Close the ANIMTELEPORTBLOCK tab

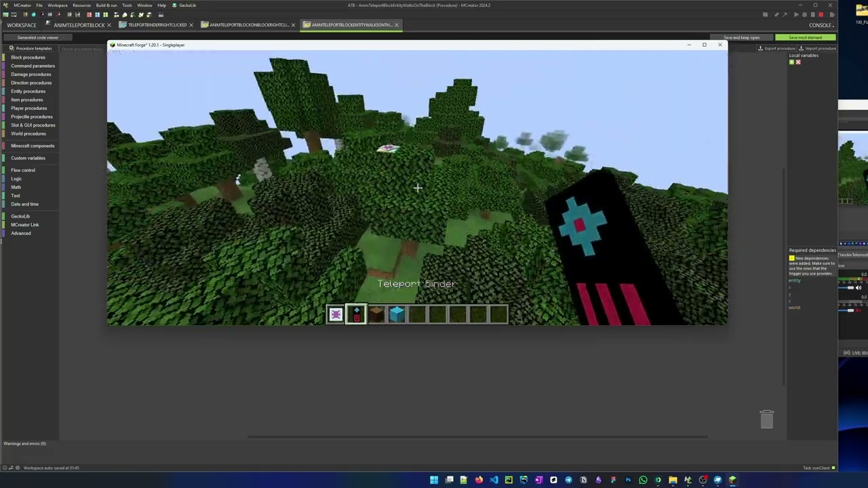108,25
